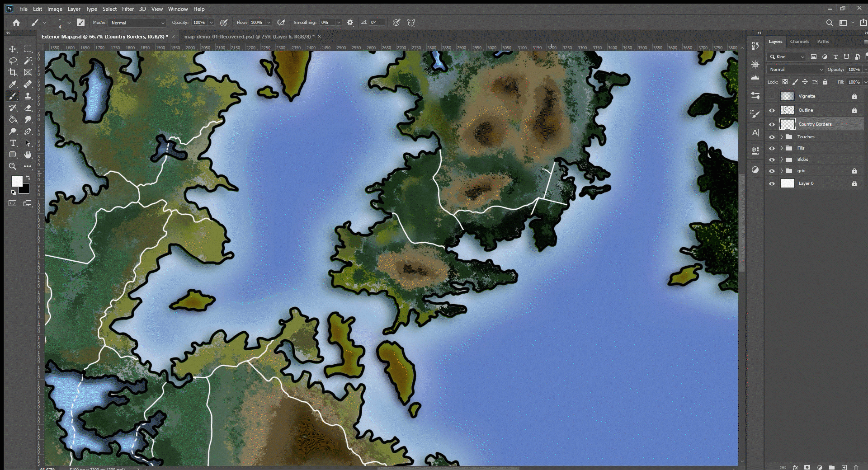This screenshot has height=470, width=868.
Task: Open the brush Opacity dropdown arrow
Action: coord(211,23)
